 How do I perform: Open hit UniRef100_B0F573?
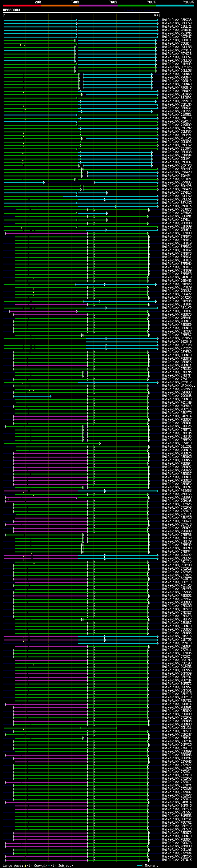(176, 829)
